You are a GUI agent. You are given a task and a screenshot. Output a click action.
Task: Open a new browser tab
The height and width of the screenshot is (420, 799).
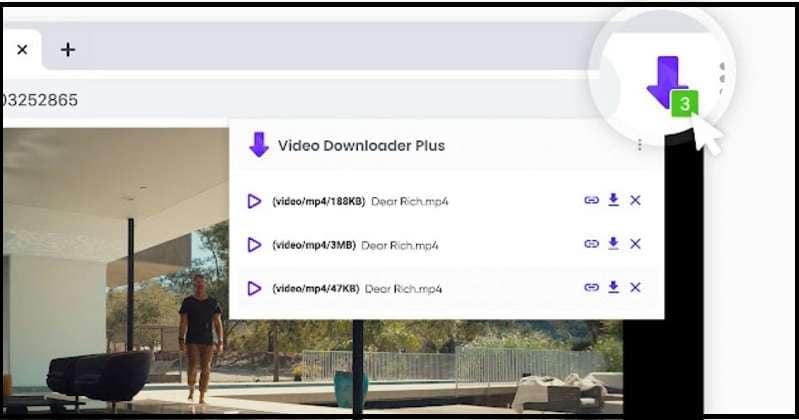point(68,49)
